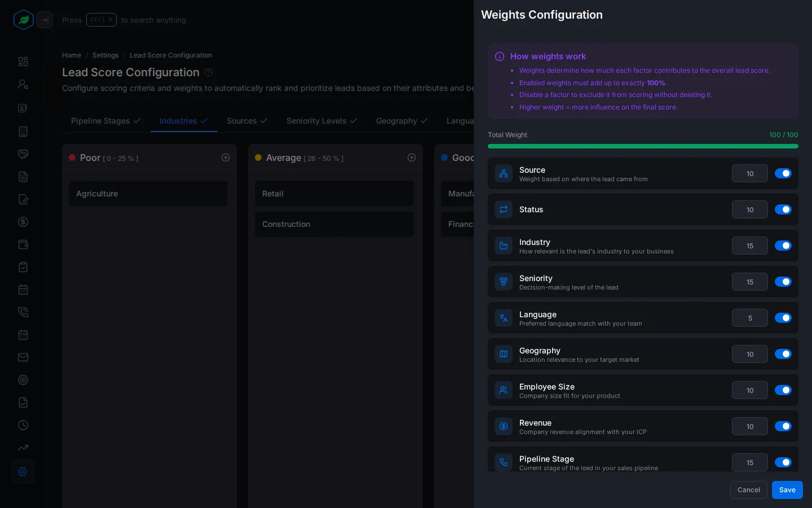
Task: Cancel the Weights Configuration panel
Action: coord(748,490)
